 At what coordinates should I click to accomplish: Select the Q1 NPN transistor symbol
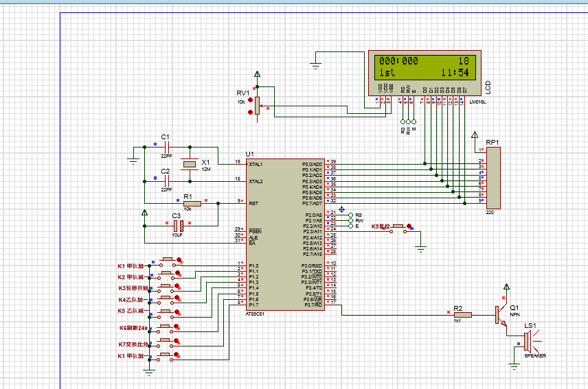501,315
